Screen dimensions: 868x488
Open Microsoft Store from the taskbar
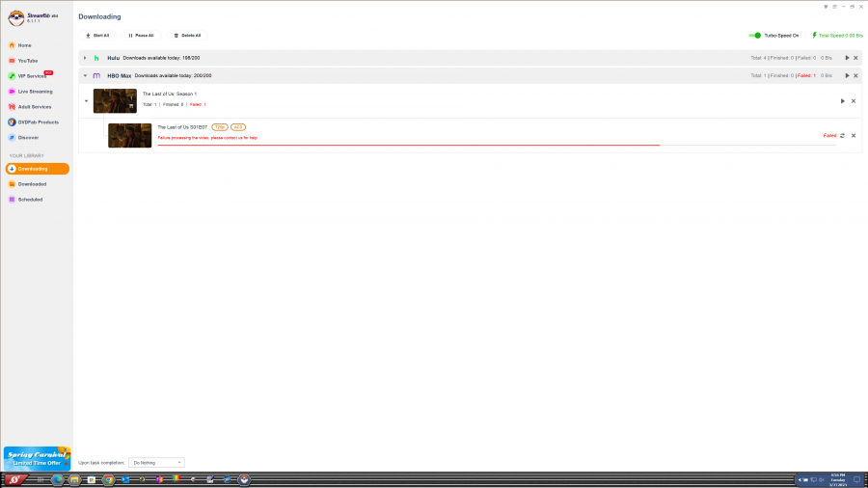92,479
